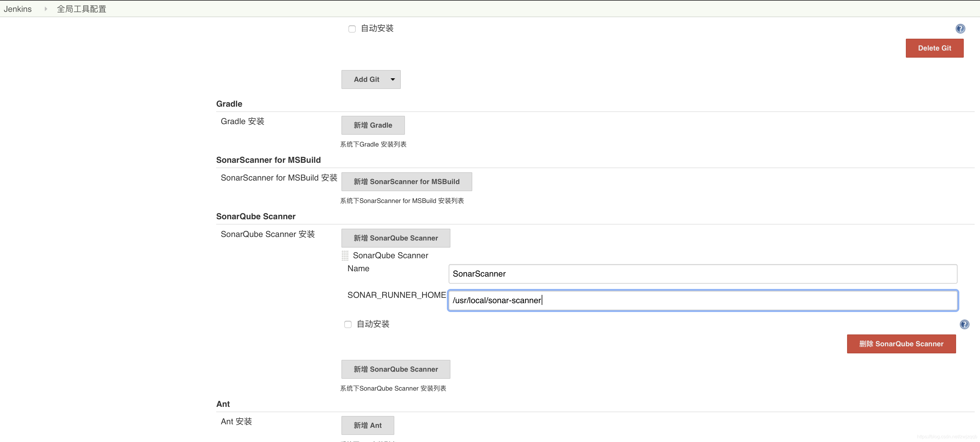980x442 pixels.
Task: Click the upper 新增 SonarQube Scanner button
Action: (395, 238)
